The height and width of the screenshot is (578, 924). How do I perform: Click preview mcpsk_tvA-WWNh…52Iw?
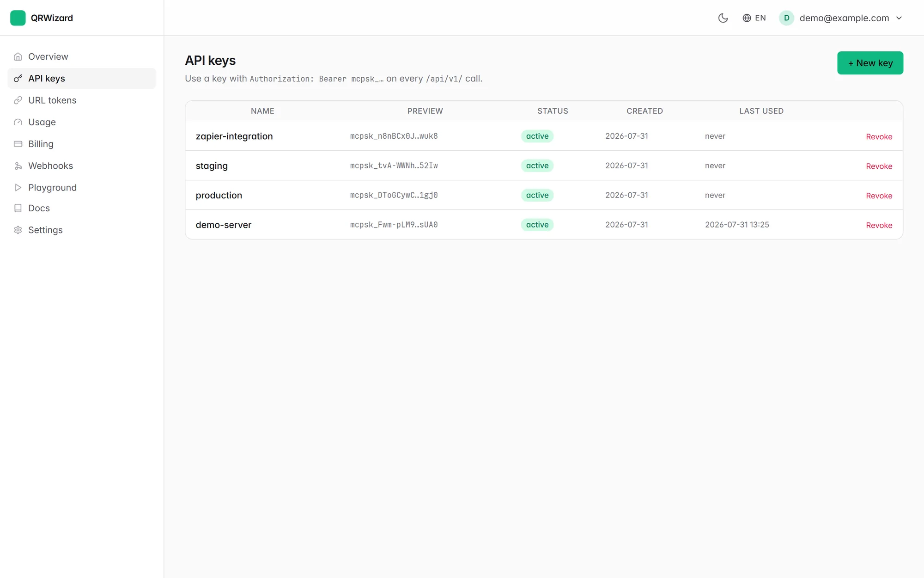point(394,166)
